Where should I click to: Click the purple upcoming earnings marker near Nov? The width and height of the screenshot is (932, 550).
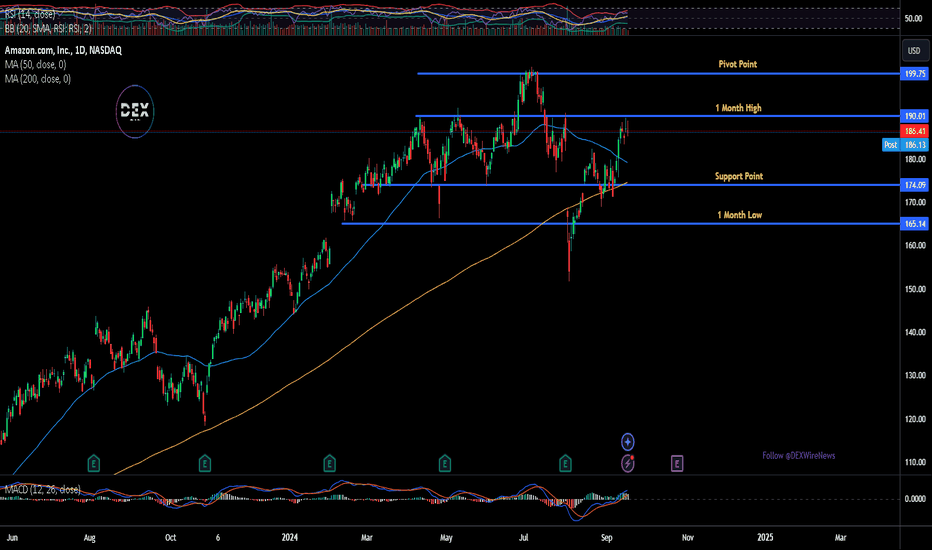(677, 463)
